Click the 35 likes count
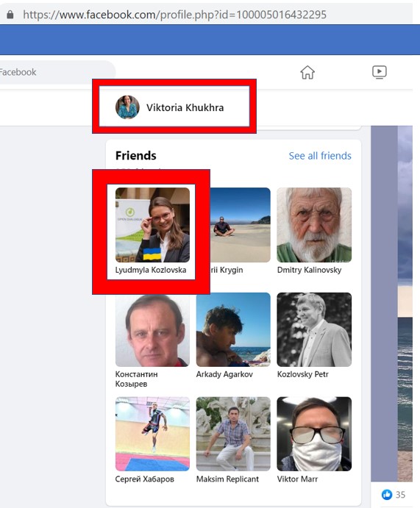 click(400, 495)
